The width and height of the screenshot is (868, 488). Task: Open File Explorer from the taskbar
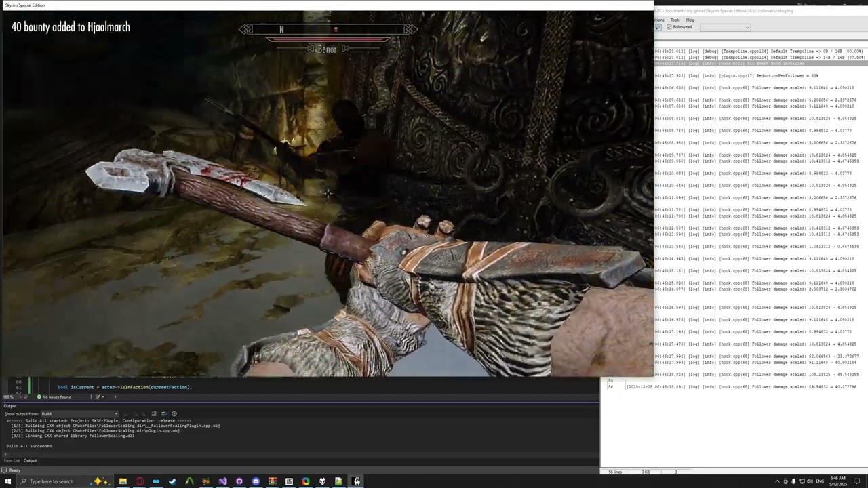123,481
